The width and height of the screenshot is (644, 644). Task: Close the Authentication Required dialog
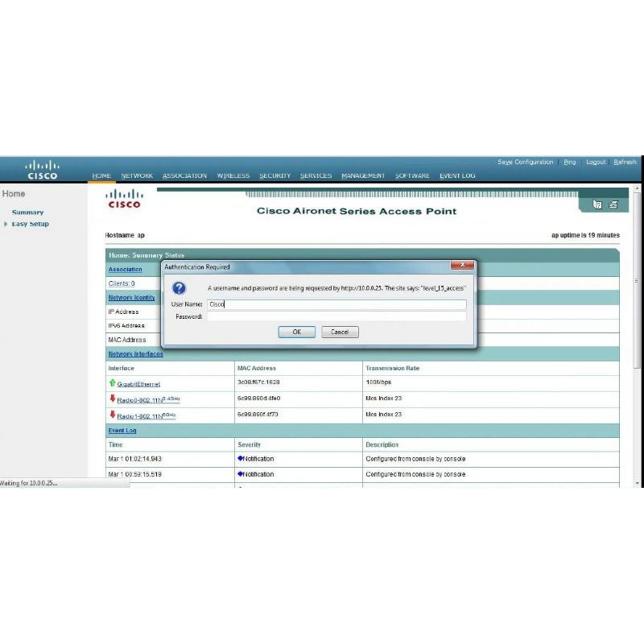(x=461, y=266)
